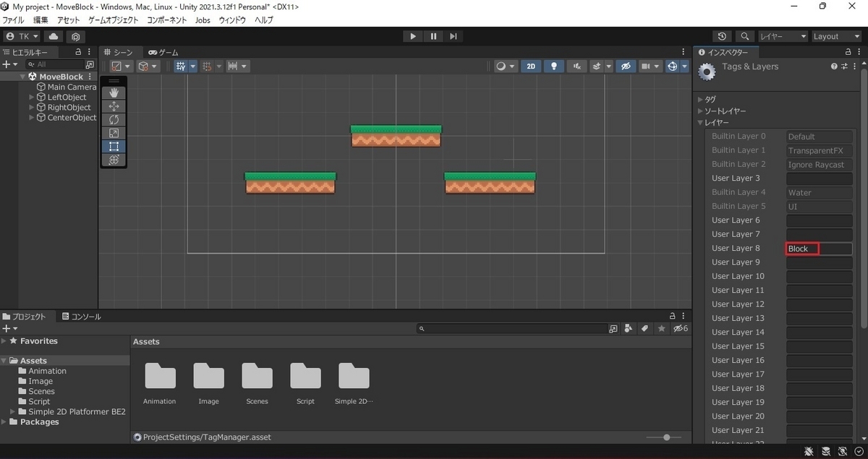Expand the タグ section

(699, 99)
